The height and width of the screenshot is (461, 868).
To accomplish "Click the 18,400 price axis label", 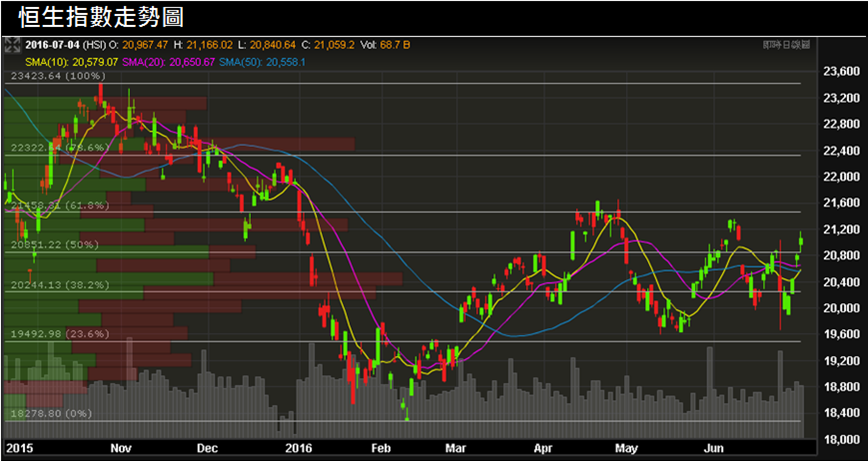I will pyautogui.click(x=841, y=413).
